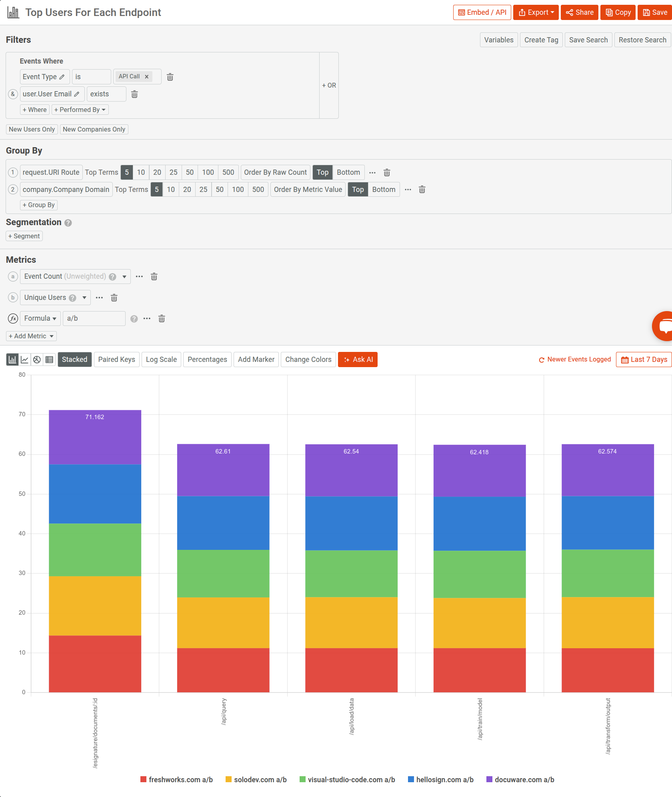Click Save Search in the Filters bar

click(588, 40)
